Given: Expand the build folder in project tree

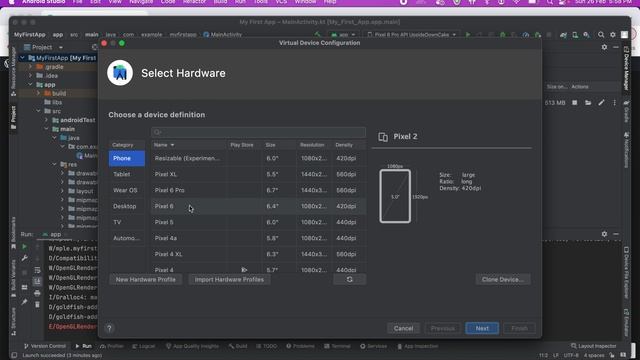Looking at the screenshot, I should (x=39, y=93).
